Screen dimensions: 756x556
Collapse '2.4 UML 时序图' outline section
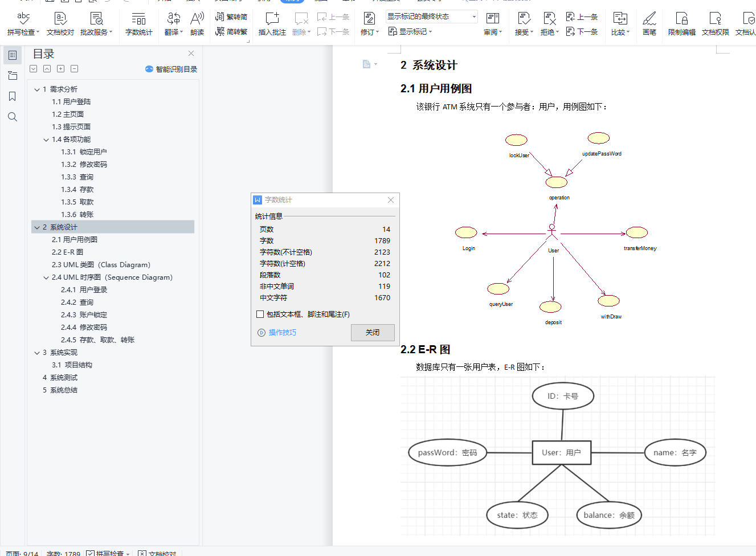pyautogui.click(x=46, y=277)
